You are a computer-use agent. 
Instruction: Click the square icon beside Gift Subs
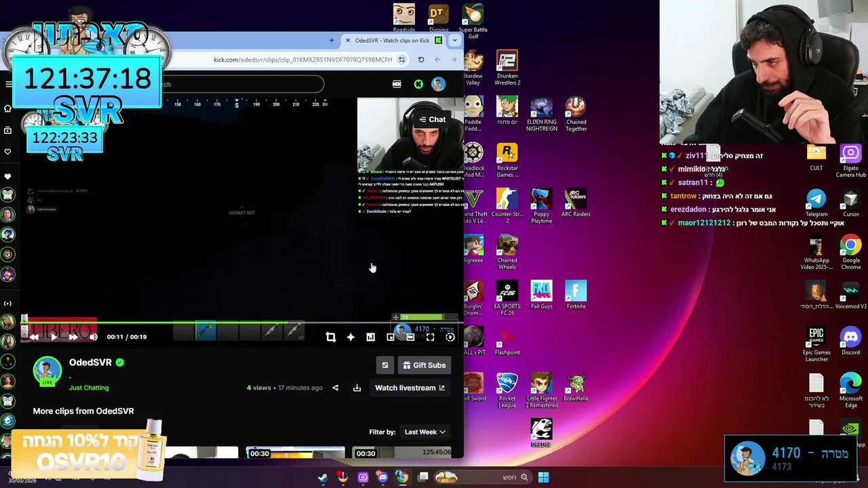coord(384,365)
